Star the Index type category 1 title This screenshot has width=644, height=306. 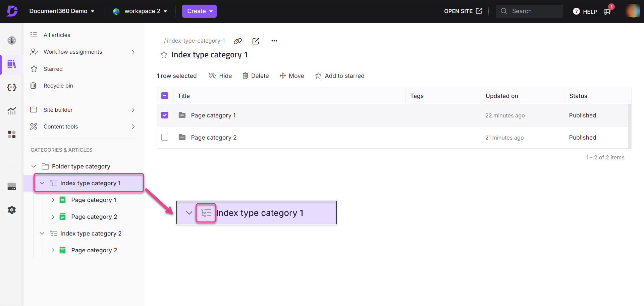[164, 55]
